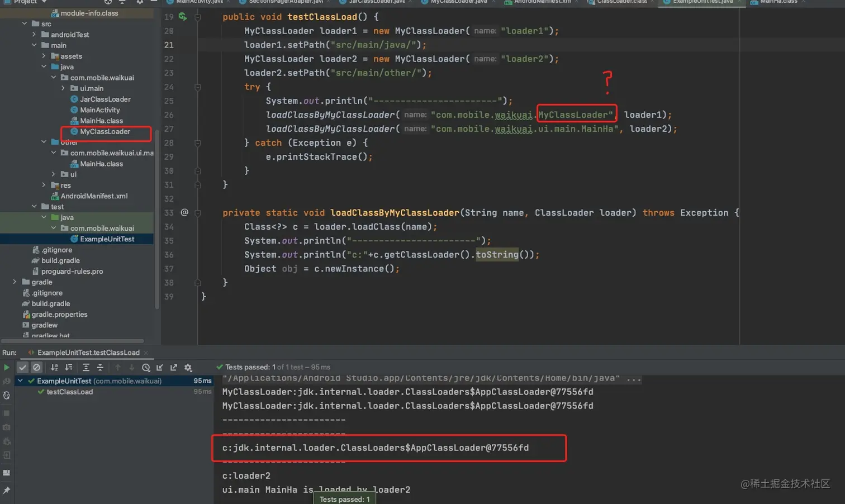Expand the res folder
Screen dimensions: 845x504
point(44,185)
